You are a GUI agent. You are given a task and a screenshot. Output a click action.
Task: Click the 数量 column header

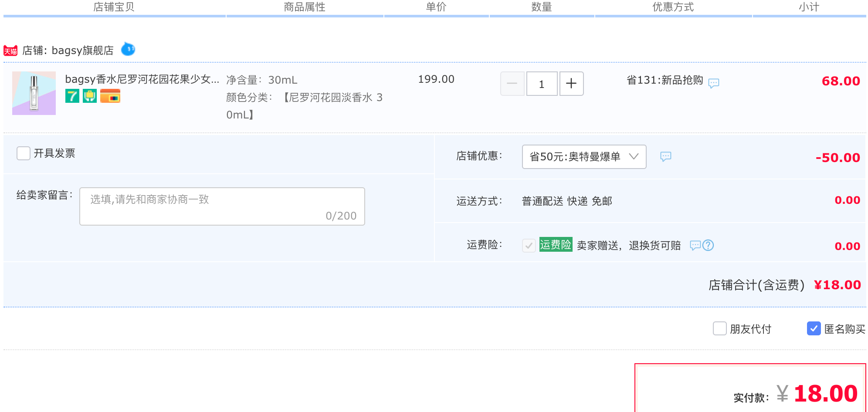tap(542, 7)
